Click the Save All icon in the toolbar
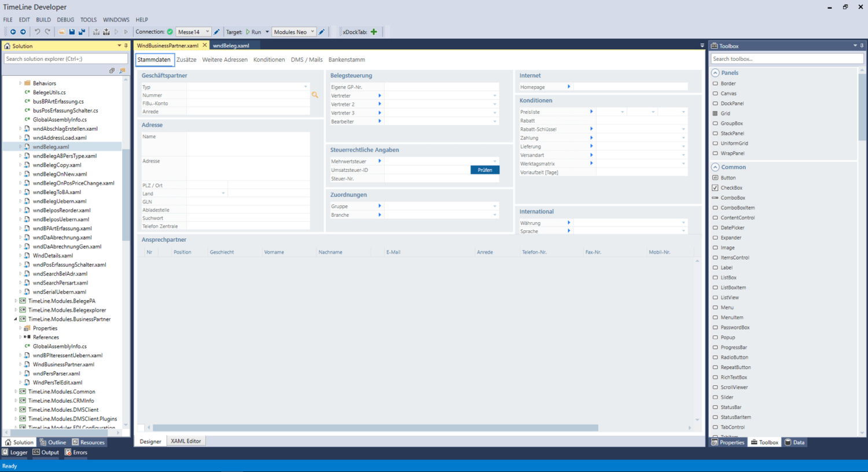Viewport: 868px width, 472px height. coord(83,32)
